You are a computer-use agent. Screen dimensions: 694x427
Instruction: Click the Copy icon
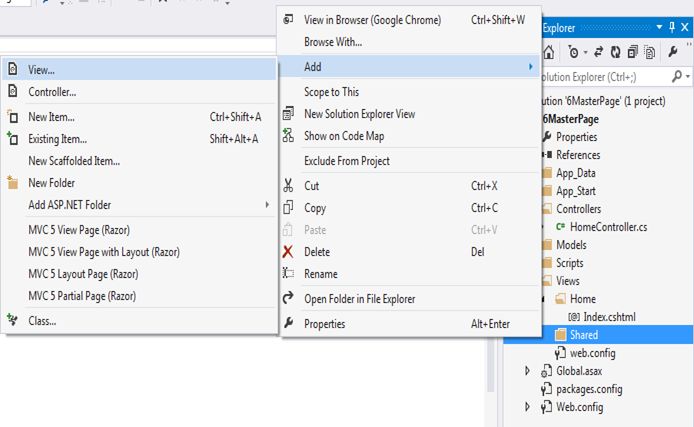pos(288,207)
